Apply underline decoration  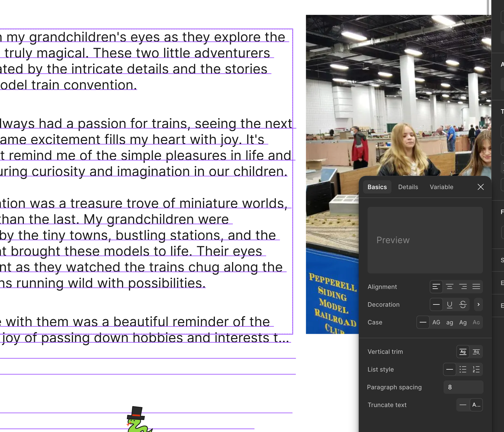[x=450, y=304]
